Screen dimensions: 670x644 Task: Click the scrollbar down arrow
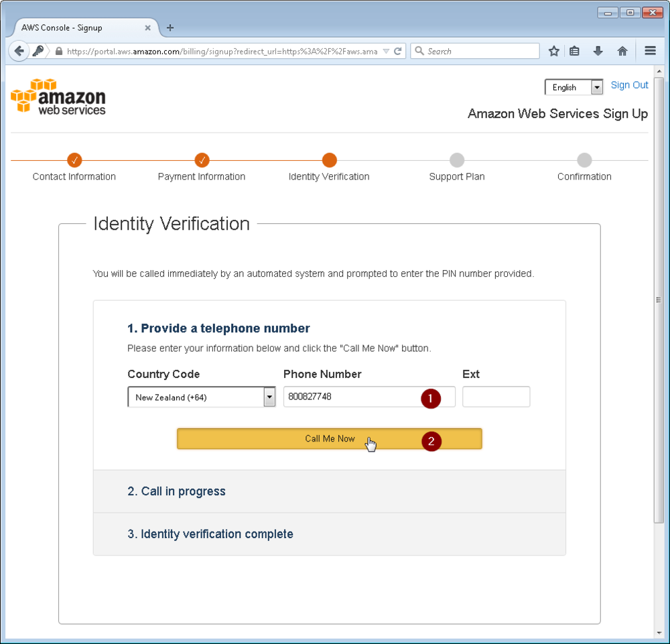(x=659, y=633)
